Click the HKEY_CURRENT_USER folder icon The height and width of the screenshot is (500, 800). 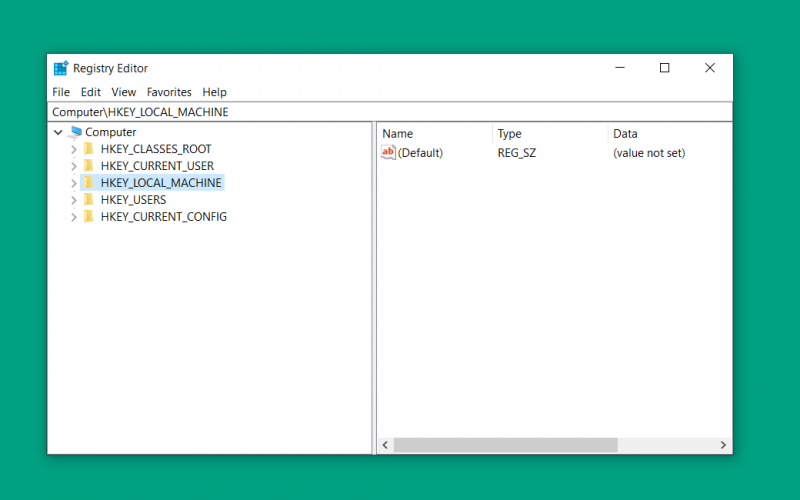click(x=89, y=165)
